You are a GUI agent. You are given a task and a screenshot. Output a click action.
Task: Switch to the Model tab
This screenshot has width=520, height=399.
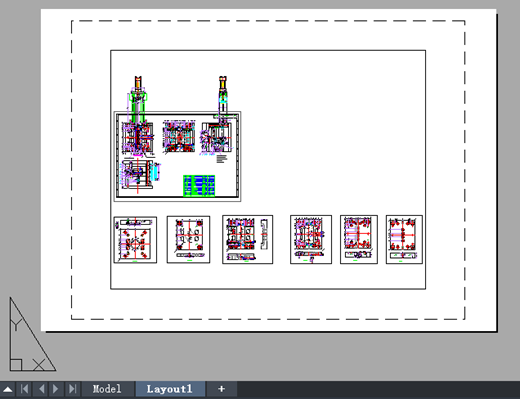pyautogui.click(x=107, y=389)
